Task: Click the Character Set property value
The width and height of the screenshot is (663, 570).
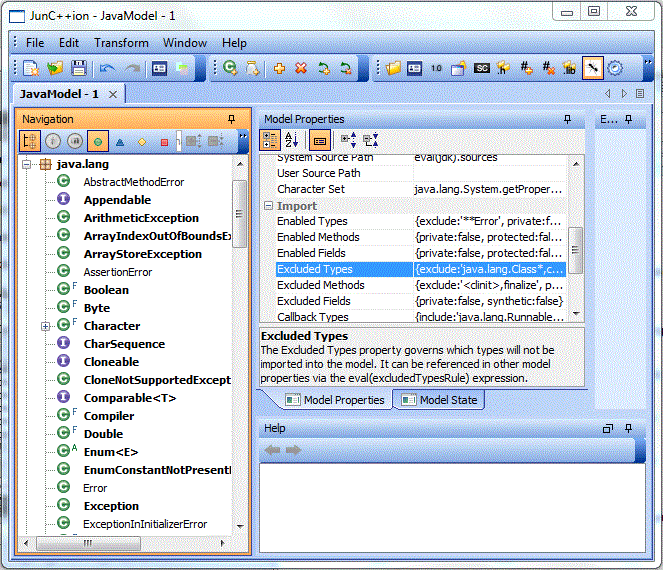Action: point(489,189)
